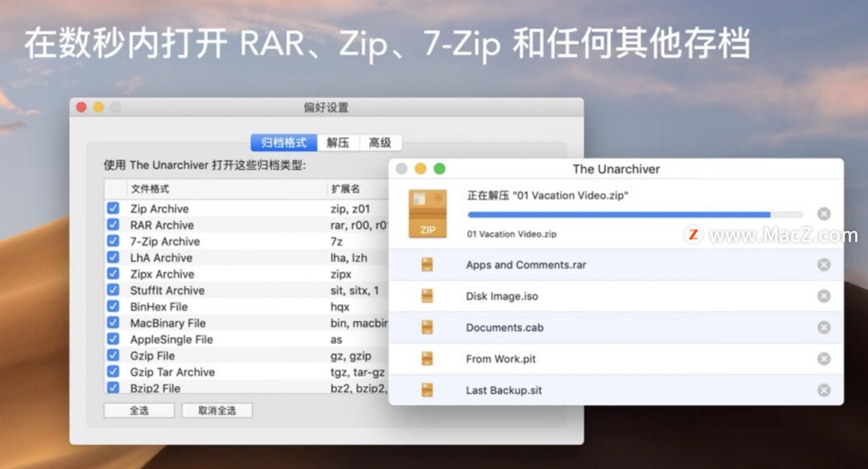Select the Zip Archive row text
Viewport: 868px width, 469px height.
point(160,209)
